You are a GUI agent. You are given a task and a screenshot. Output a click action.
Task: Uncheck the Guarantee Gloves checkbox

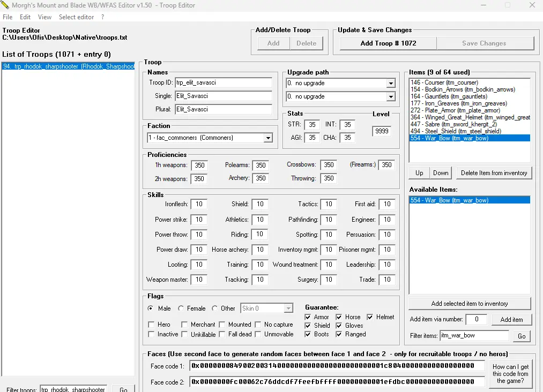click(x=339, y=326)
